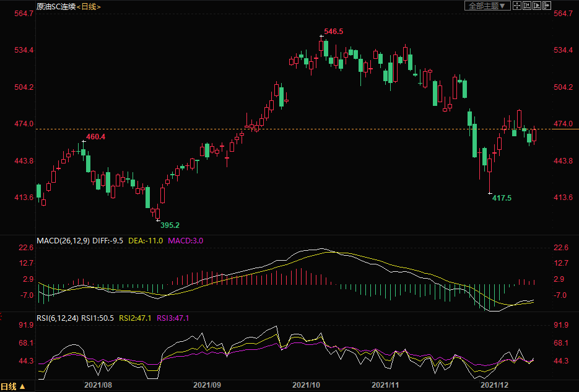The height and width of the screenshot is (392, 579).
Task: Expand the 日线 period selector at bottom left
Action: click(14, 386)
